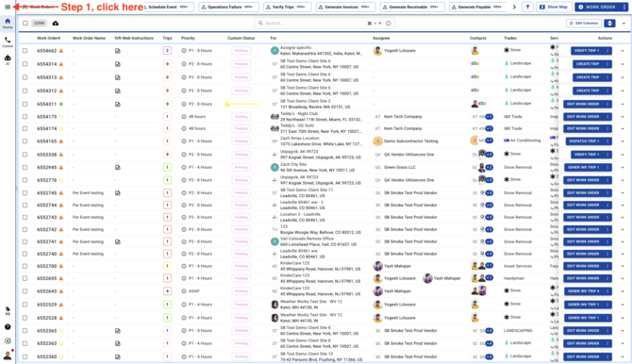Image resolution: width=632 pixels, height=364 pixels.
Task: Open IVR-Web instructions icon for 6552741
Action: pos(118,241)
